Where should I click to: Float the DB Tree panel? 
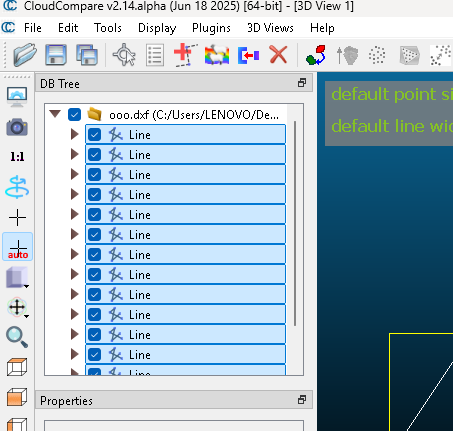302,83
